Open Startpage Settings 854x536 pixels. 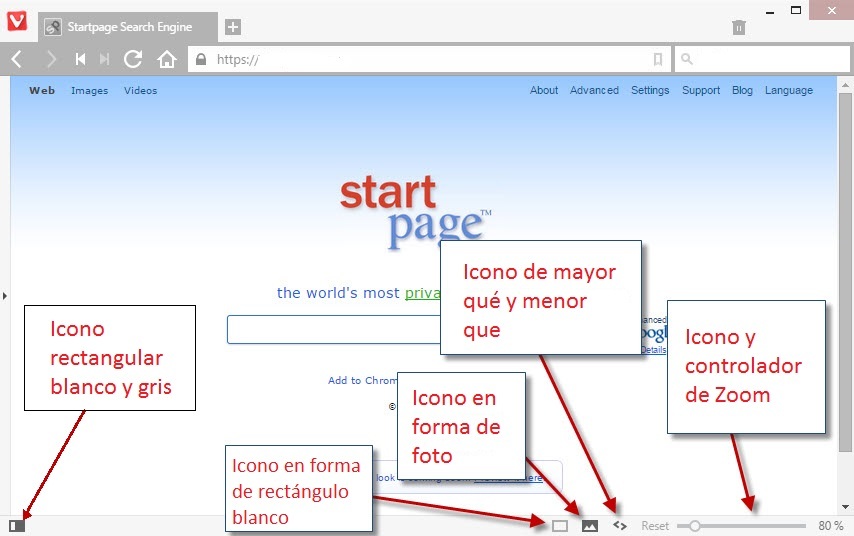(x=650, y=90)
